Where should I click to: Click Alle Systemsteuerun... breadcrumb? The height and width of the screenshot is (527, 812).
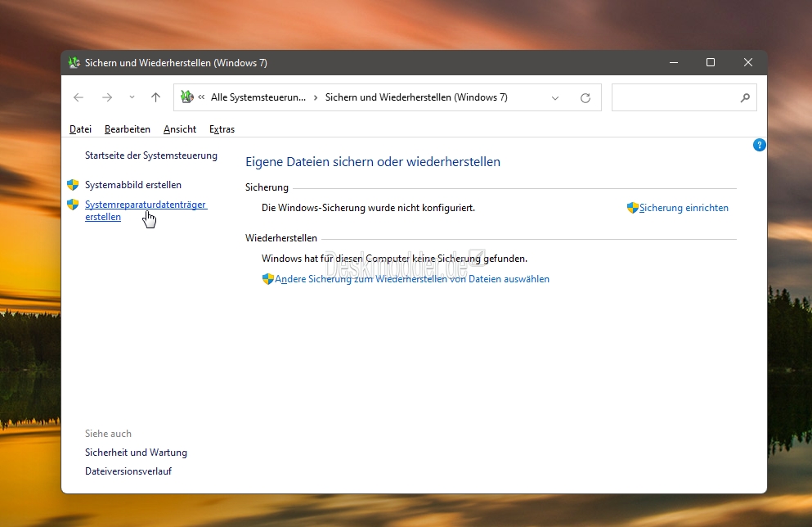[258, 97]
